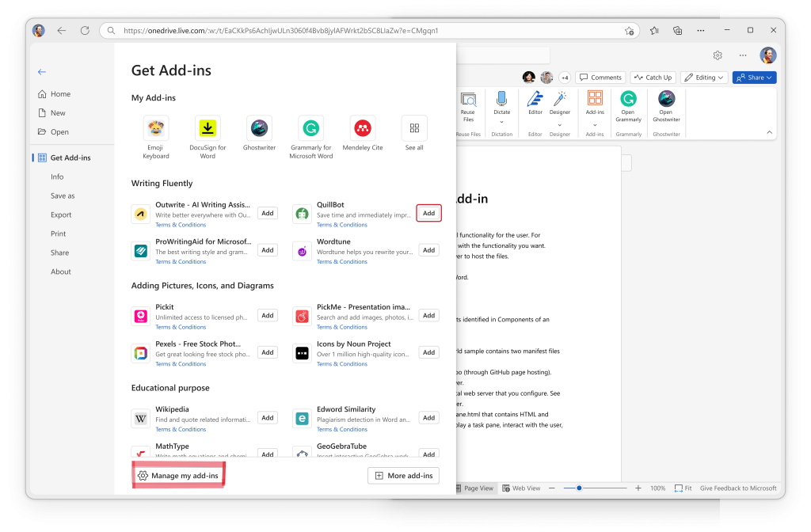Switch to Web View
The image size is (811, 532).
[x=521, y=488]
